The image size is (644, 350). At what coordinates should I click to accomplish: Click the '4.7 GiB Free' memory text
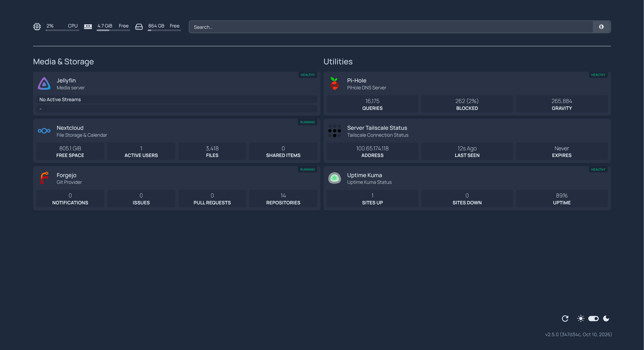click(x=113, y=26)
